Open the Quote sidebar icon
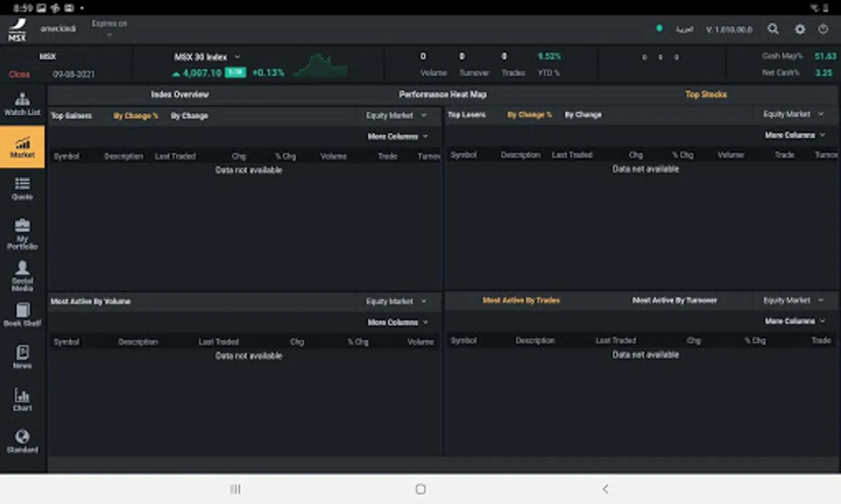841x504 pixels. pos(22,189)
